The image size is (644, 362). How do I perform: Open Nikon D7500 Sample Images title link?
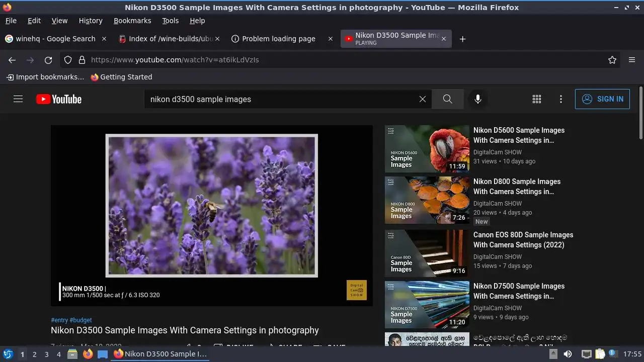(x=519, y=291)
